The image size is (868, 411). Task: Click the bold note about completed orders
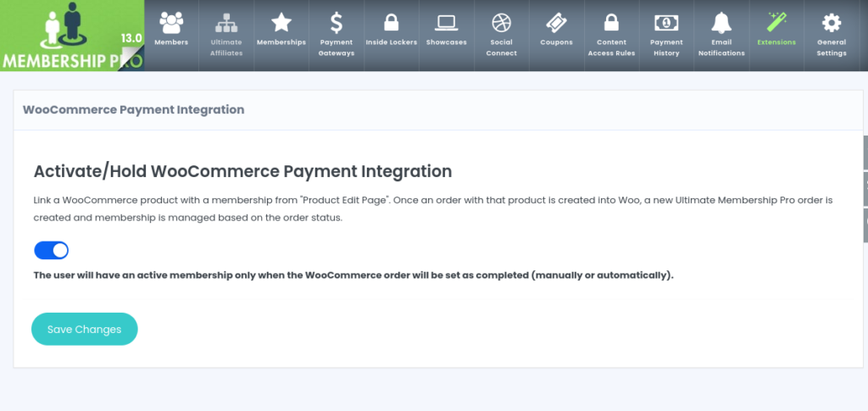click(353, 275)
